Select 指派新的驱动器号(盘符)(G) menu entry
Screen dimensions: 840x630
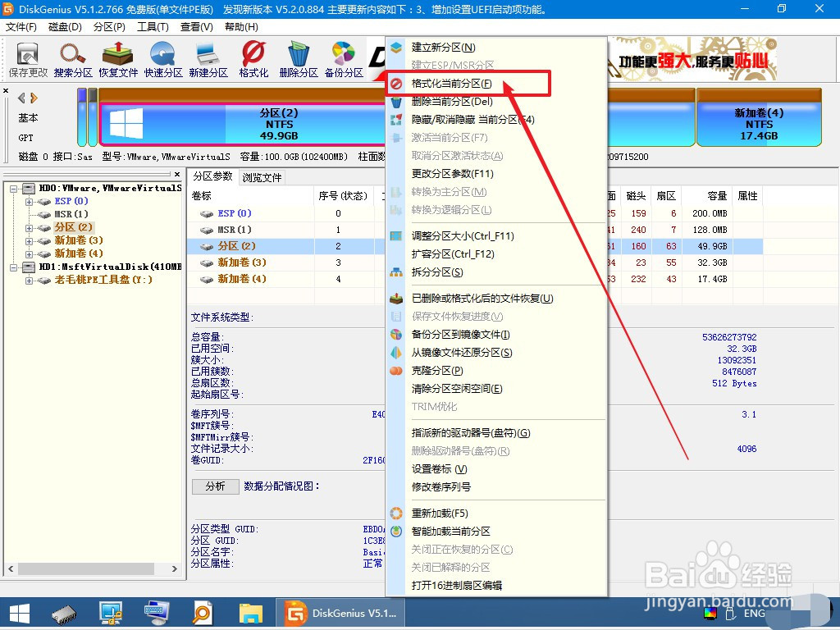tap(496, 433)
